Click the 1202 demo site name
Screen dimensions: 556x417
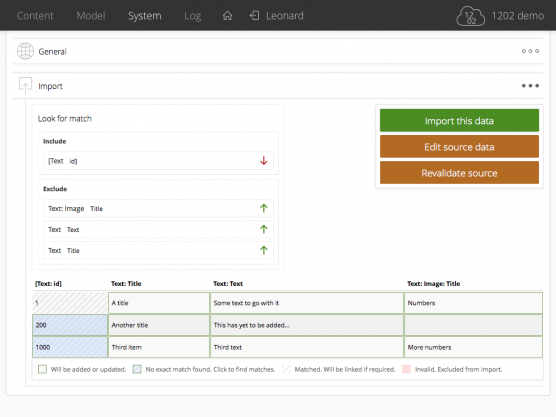coord(517,16)
